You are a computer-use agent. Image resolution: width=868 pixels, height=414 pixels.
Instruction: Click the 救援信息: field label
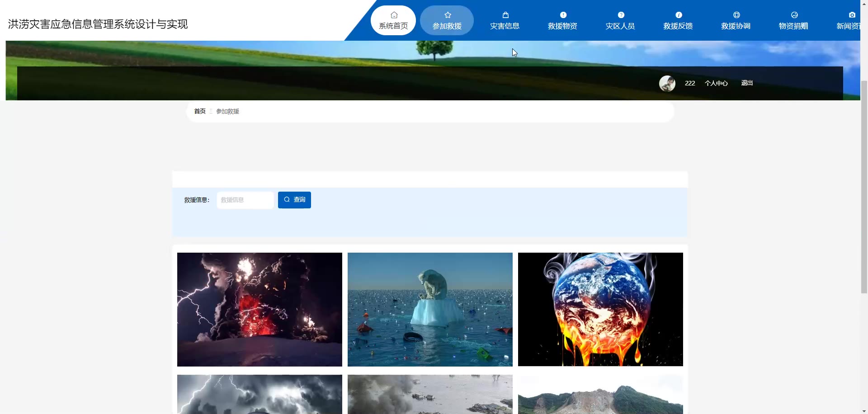point(197,200)
